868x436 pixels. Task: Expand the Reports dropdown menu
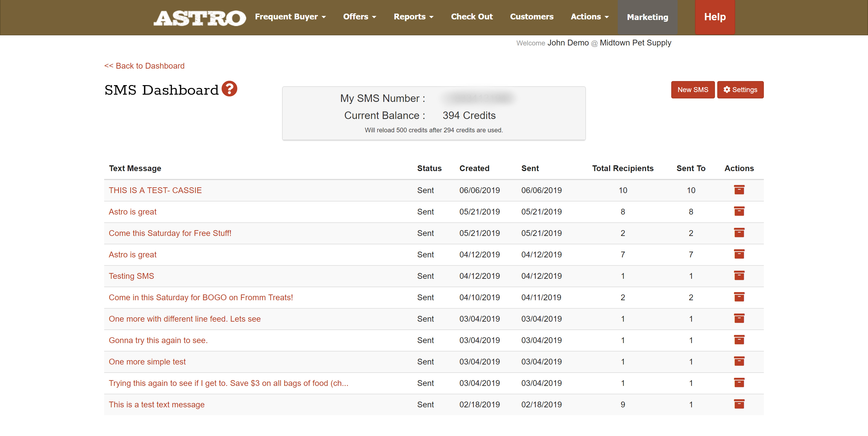[413, 17]
